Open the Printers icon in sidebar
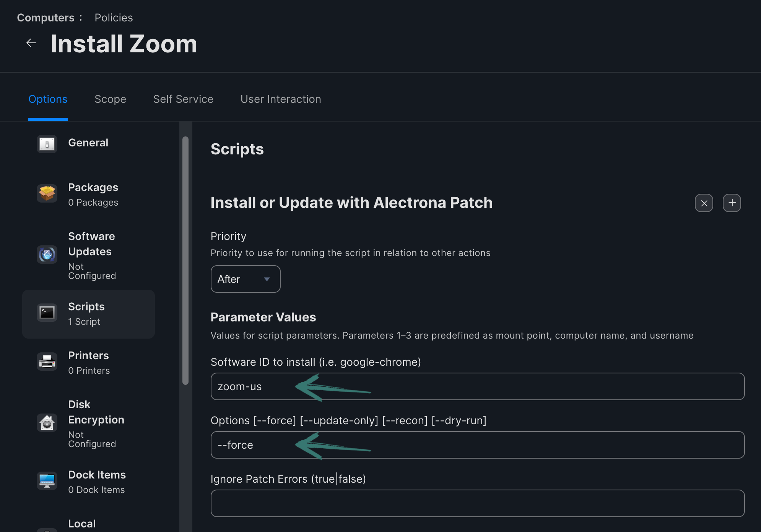Image resolution: width=761 pixels, height=532 pixels. click(47, 362)
